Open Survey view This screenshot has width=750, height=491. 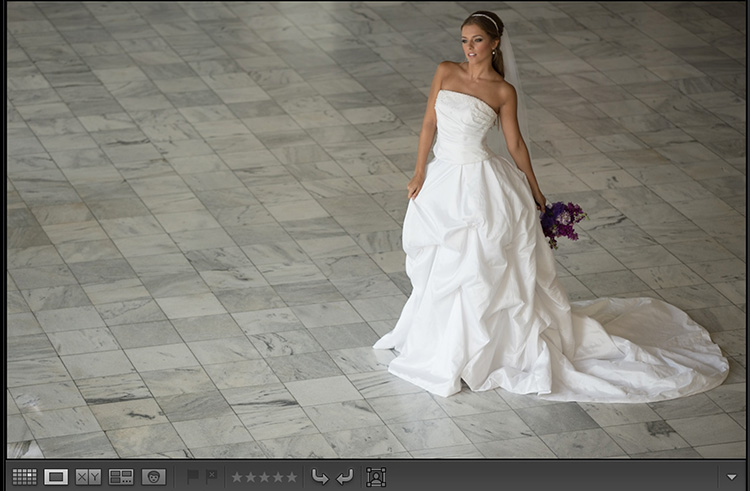[121, 477]
